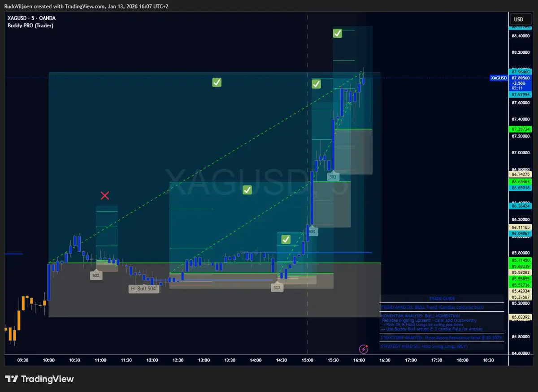Click the green 85.55855 price label
Screen dimensions: 538x392
[x=520, y=279]
